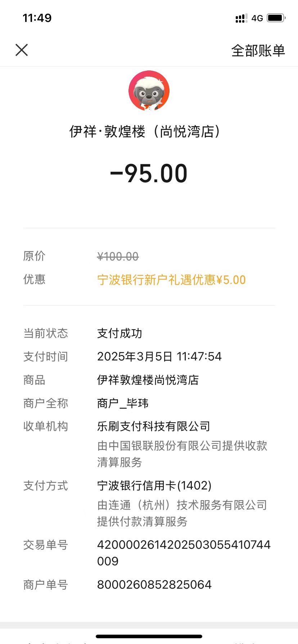The height and width of the screenshot is (644, 298).
Task: Tap the struck-through original price ¥100.00
Action: click(118, 256)
